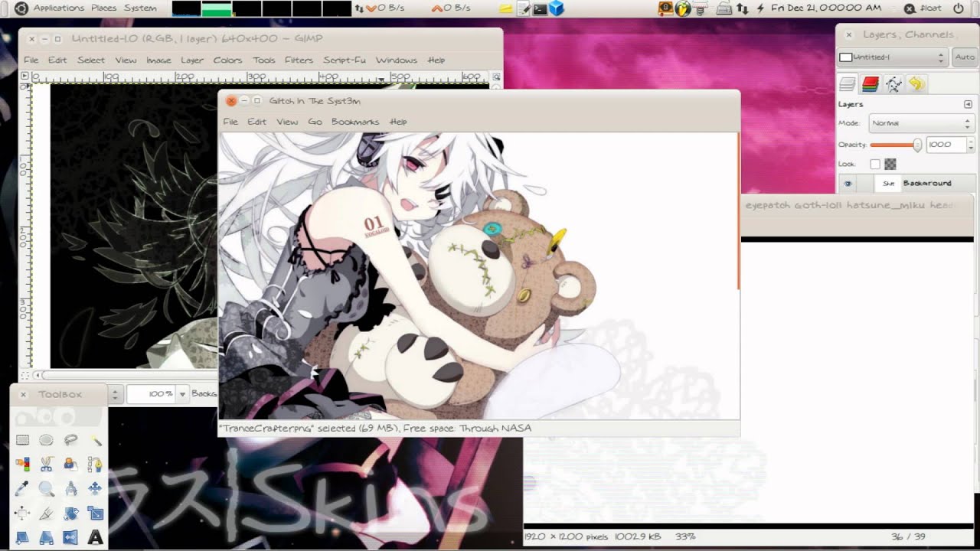This screenshot has width=980, height=551.
Task: Select the Free Select lasso tool
Action: pyautogui.click(x=71, y=440)
